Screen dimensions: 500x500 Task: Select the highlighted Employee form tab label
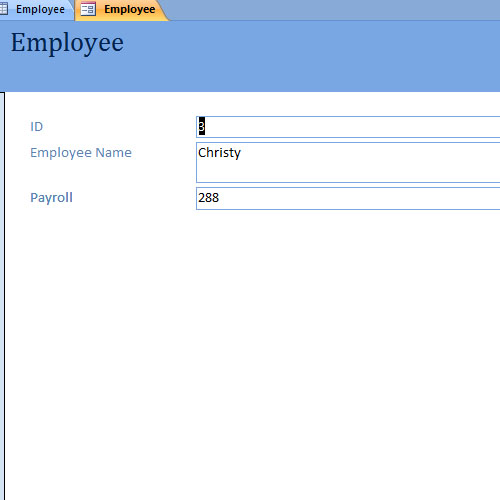pos(130,9)
